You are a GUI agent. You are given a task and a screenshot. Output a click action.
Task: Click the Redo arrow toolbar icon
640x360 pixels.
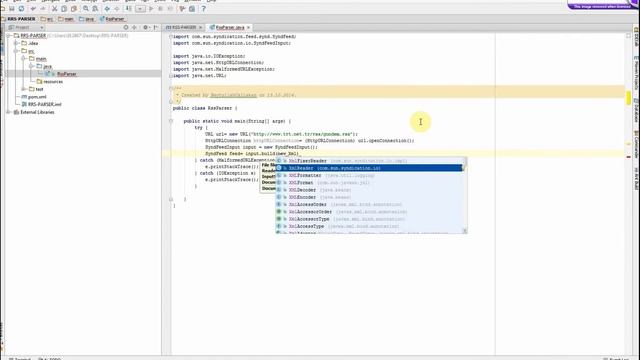coord(43,9)
